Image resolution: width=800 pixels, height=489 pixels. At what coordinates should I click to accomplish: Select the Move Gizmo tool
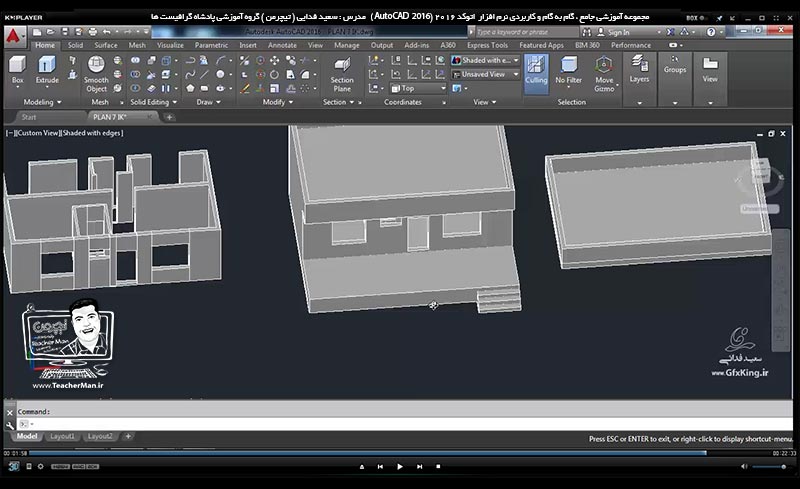point(604,74)
